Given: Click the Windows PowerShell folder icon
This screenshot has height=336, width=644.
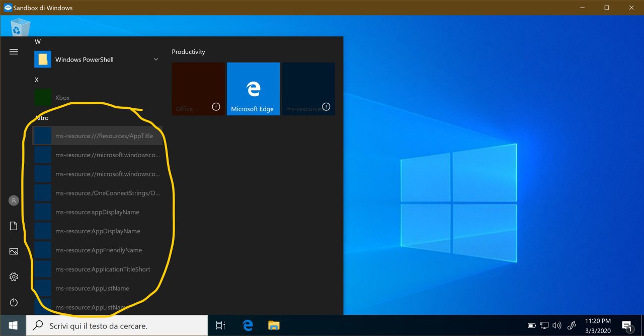Looking at the screenshot, I should click(x=43, y=59).
